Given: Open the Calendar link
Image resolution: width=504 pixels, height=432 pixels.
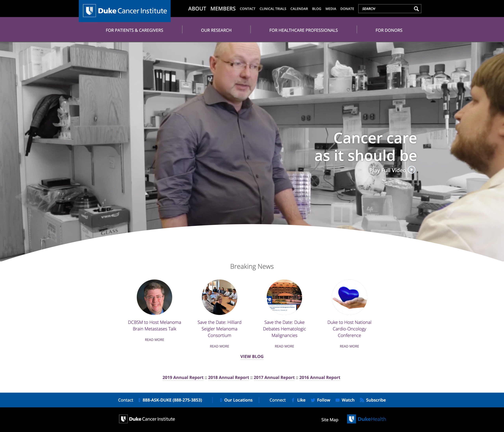Looking at the screenshot, I should [x=299, y=9].
